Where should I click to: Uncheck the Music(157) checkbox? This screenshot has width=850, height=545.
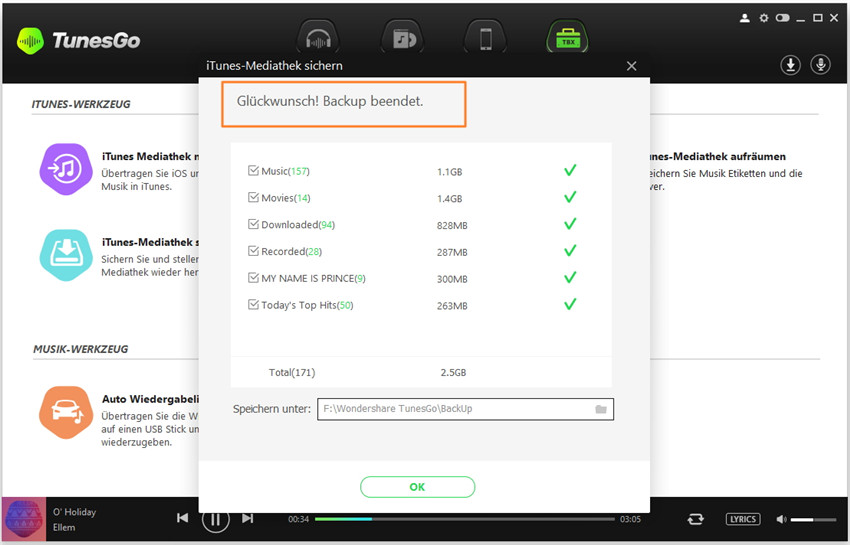[x=253, y=171]
